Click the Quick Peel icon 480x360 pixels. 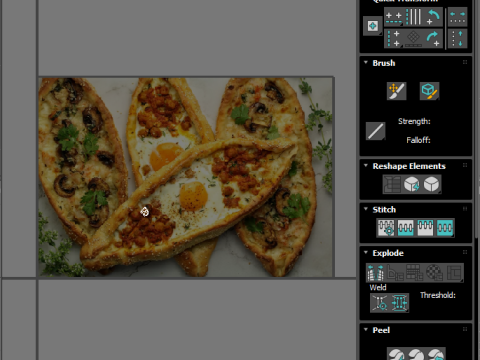(x=397, y=354)
